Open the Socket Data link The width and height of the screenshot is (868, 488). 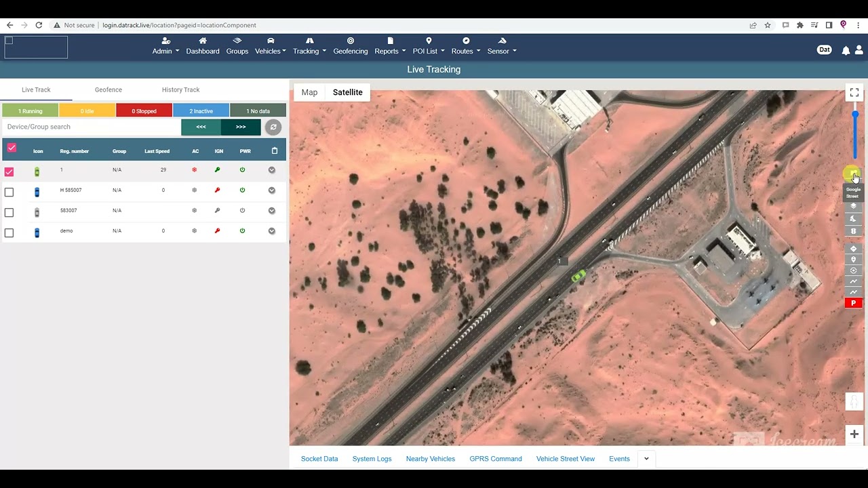pyautogui.click(x=319, y=459)
